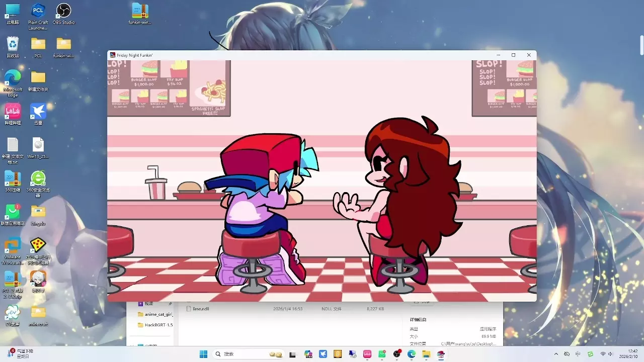
Task: Click the input method (中) tray indicator
Action: 578,354
